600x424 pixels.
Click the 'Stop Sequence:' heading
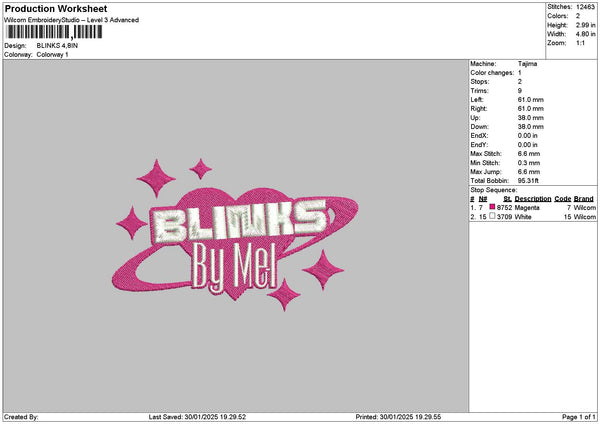(x=494, y=190)
